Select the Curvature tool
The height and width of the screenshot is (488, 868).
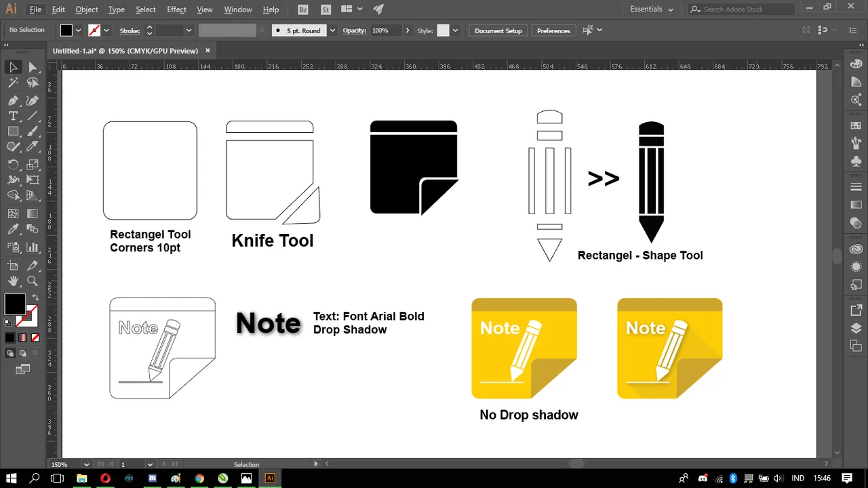click(33, 100)
